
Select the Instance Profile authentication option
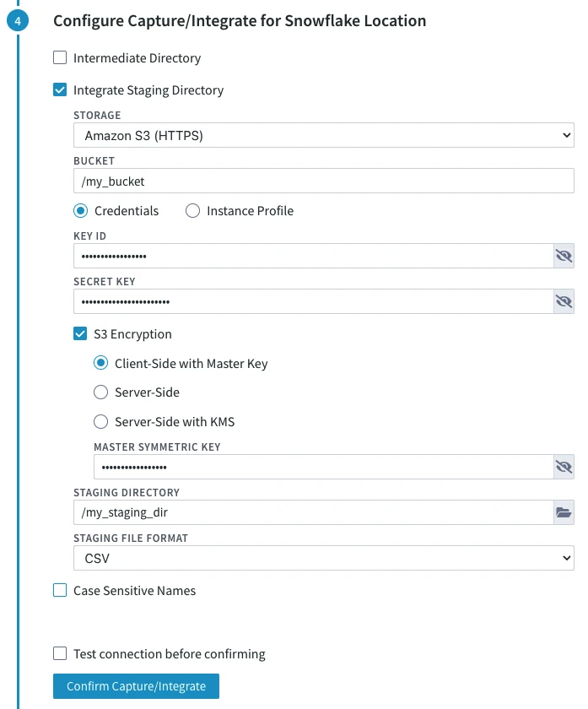(x=192, y=211)
